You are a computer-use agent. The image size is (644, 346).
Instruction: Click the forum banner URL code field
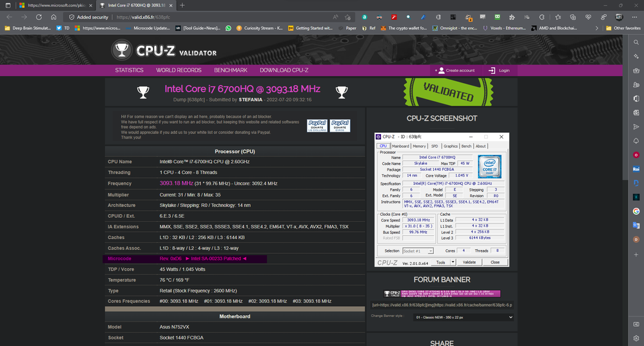442,305
